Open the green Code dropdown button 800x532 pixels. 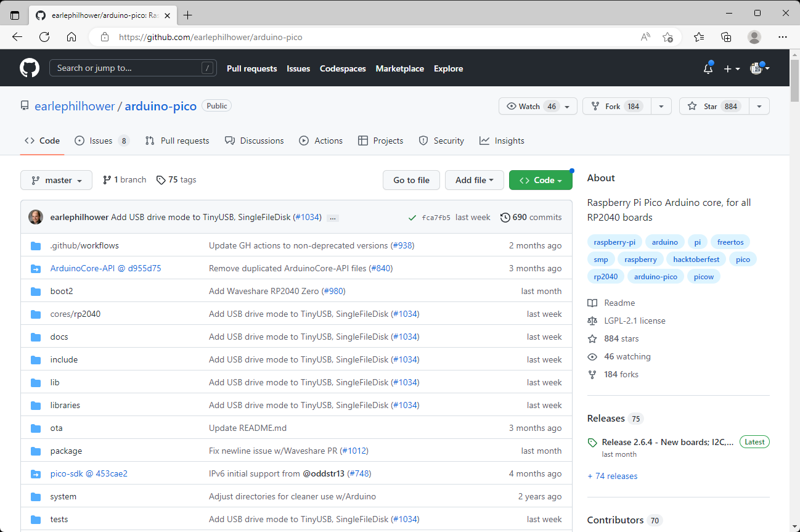541,180
